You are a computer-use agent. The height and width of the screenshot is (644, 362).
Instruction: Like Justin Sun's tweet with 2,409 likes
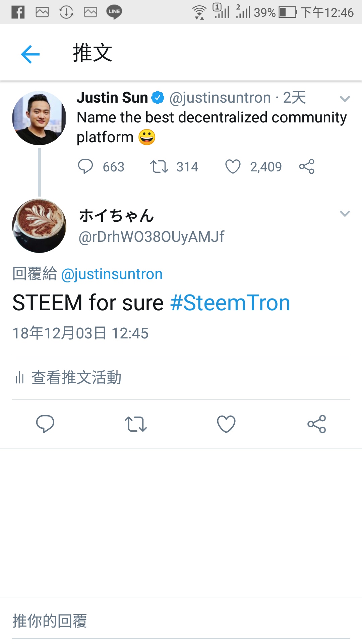pyautogui.click(x=233, y=166)
